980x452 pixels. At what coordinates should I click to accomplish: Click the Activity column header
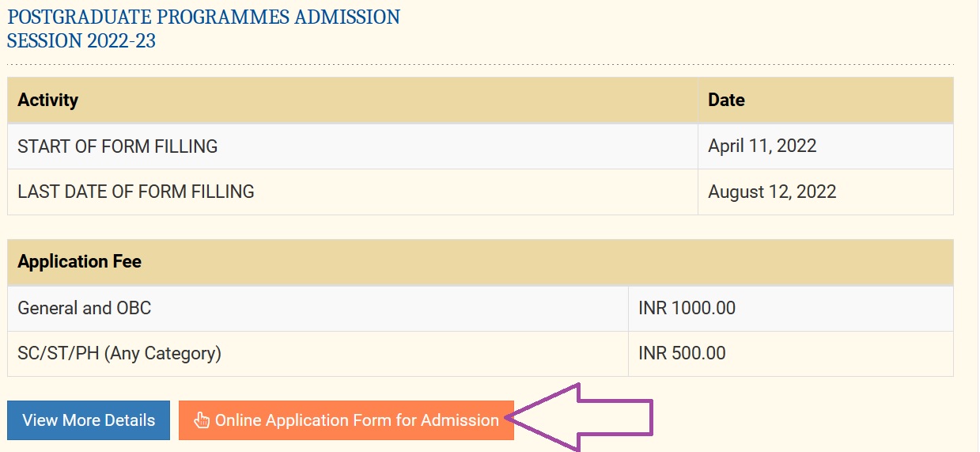(353, 100)
